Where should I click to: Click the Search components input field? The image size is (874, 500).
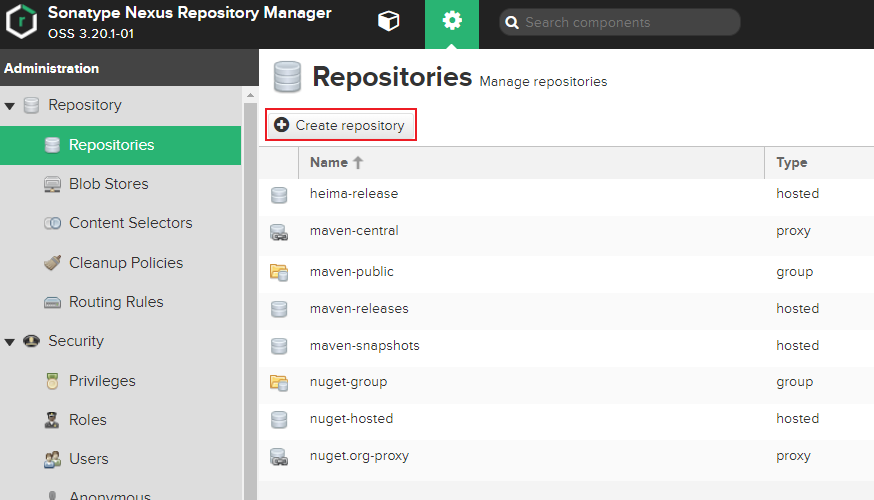pos(619,22)
